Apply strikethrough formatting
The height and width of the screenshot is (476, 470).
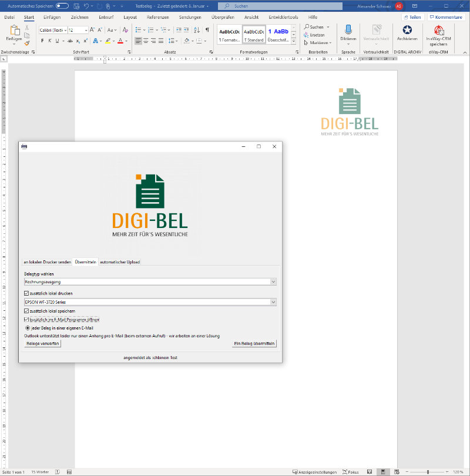click(x=70, y=41)
